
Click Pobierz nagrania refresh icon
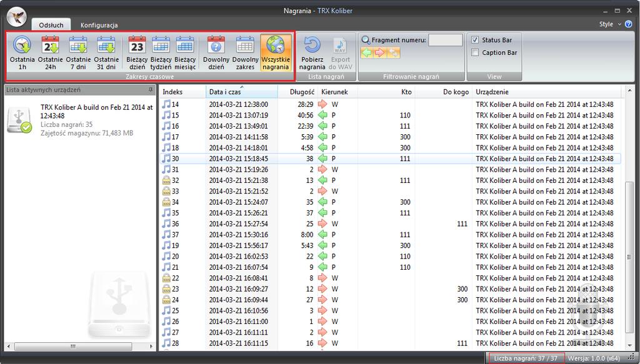312,45
